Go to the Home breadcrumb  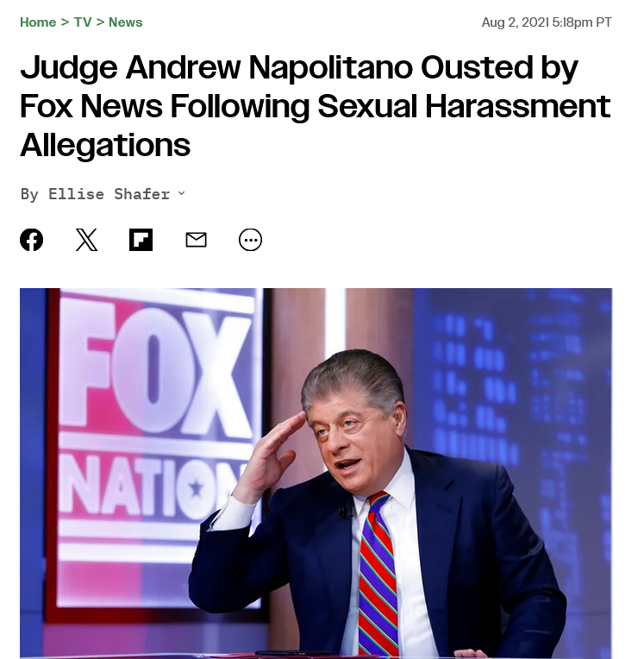click(x=38, y=22)
